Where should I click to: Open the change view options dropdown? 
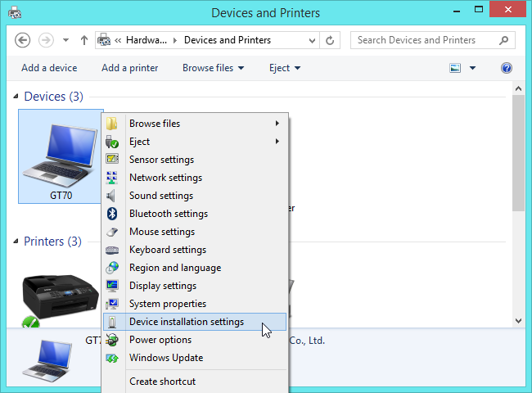(472, 68)
